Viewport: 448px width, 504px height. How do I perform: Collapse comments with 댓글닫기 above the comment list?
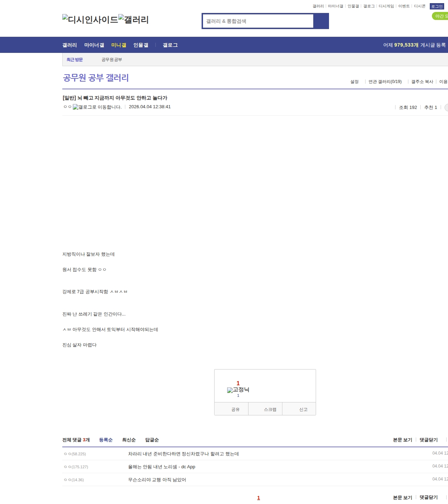(429, 440)
